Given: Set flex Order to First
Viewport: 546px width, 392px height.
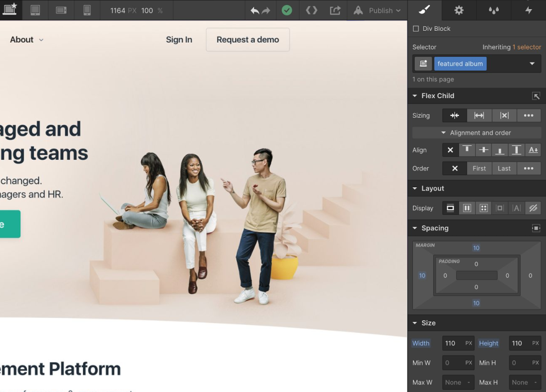Looking at the screenshot, I should [x=479, y=168].
